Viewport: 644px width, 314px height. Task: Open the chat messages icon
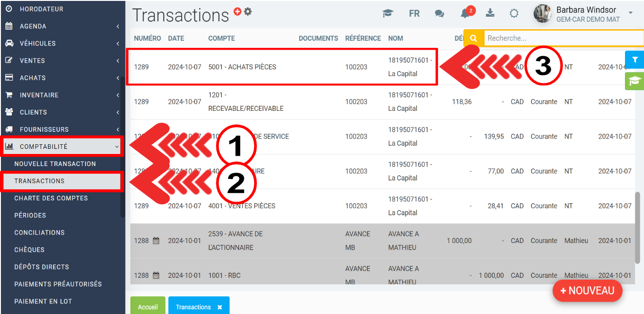440,13
